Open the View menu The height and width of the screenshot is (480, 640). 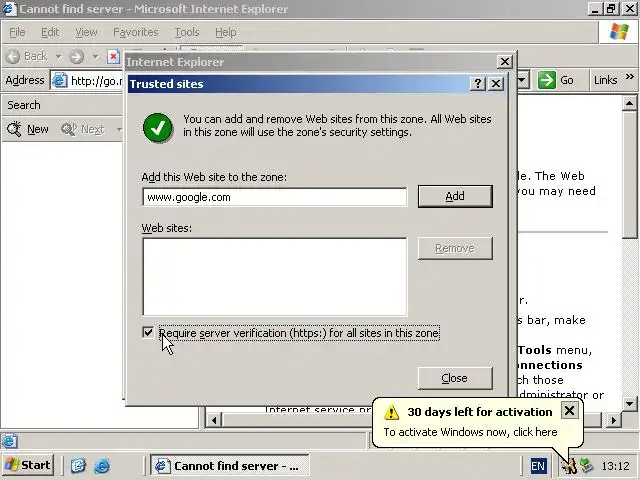click(x=86, y=32)
